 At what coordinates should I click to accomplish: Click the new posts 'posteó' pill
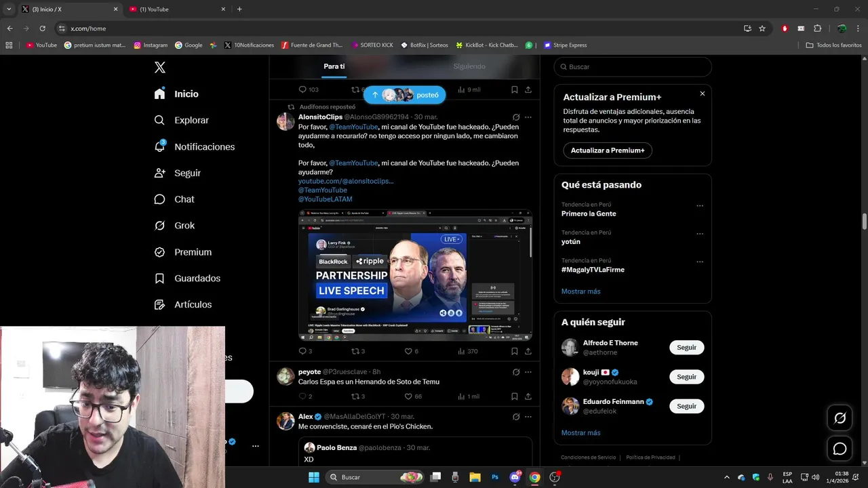[x=405, y=95]
